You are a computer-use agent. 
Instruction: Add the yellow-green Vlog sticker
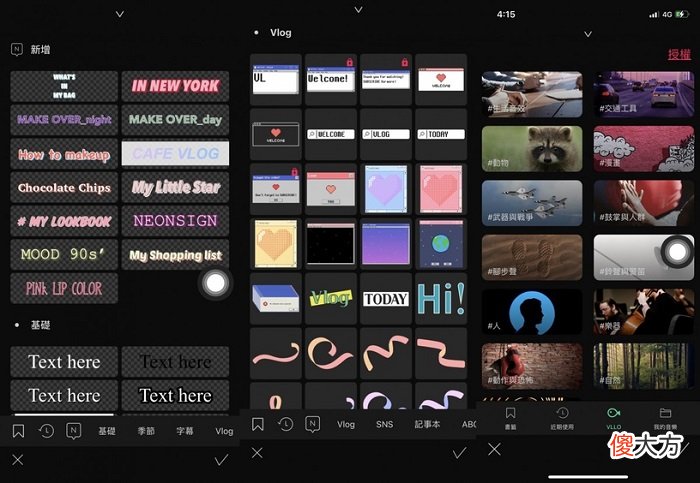(331, 299)
